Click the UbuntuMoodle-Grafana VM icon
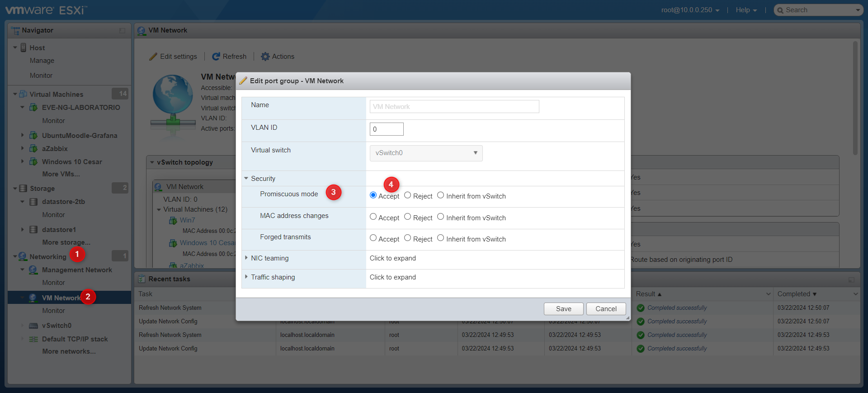The image size is (868, 393). (33, 135)
